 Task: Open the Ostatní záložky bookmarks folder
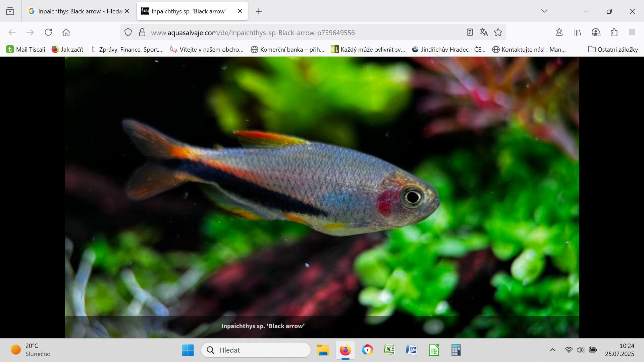[612, 49]
